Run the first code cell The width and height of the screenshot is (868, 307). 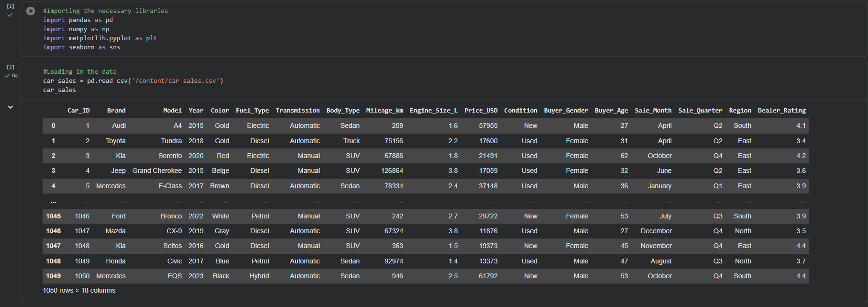pos(31,11)
